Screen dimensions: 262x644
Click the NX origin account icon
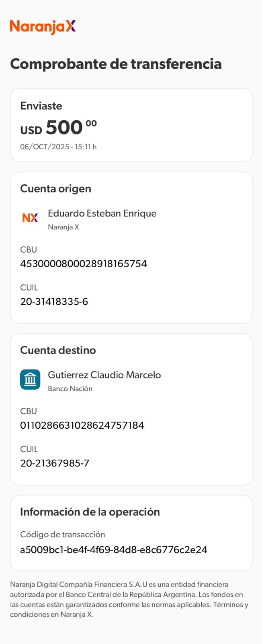[x=30, y=218]
